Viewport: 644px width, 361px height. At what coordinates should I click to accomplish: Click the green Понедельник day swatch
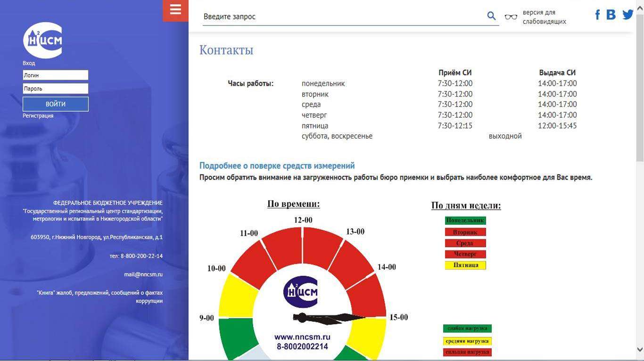point(465,220)
